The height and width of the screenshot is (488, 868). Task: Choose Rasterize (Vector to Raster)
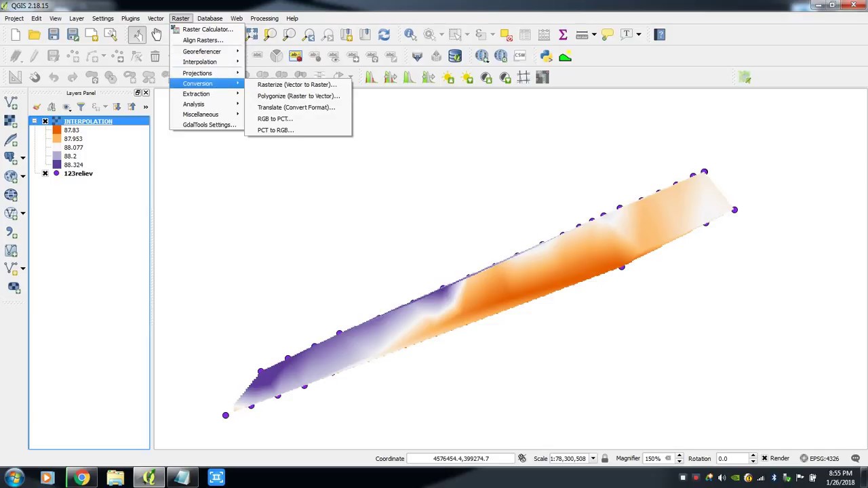pyautogui.click(x=297, y=85)
